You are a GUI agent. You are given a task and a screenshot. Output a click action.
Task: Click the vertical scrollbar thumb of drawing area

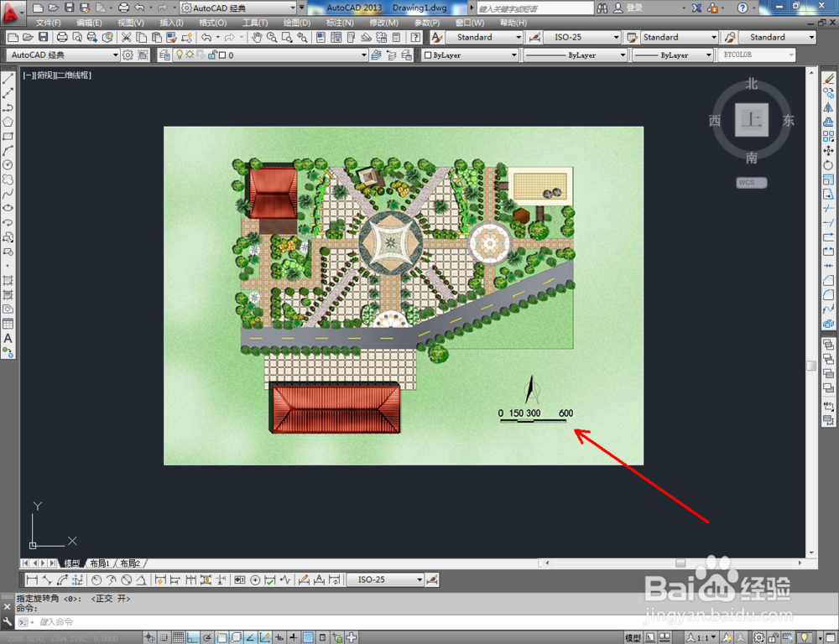(811, 366)
